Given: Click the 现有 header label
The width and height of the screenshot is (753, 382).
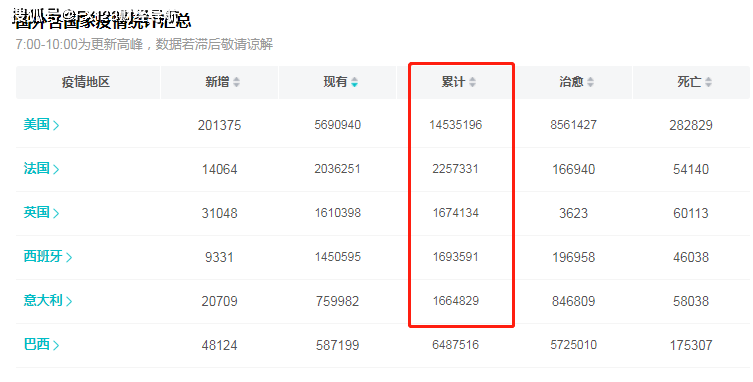Looking at the screenshot, I should [335, 82].
